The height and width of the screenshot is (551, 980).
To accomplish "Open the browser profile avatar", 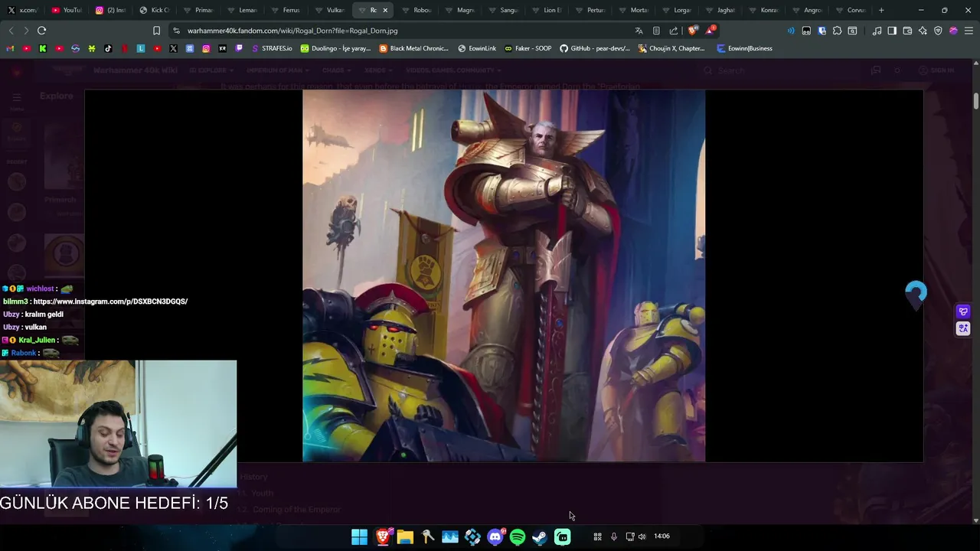I will tap(953, 31).
